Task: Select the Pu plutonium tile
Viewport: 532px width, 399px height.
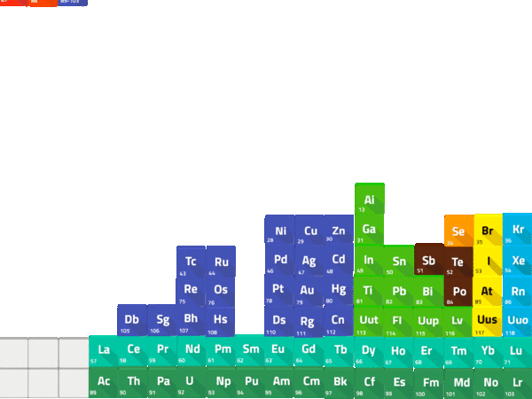Action: 251,382
